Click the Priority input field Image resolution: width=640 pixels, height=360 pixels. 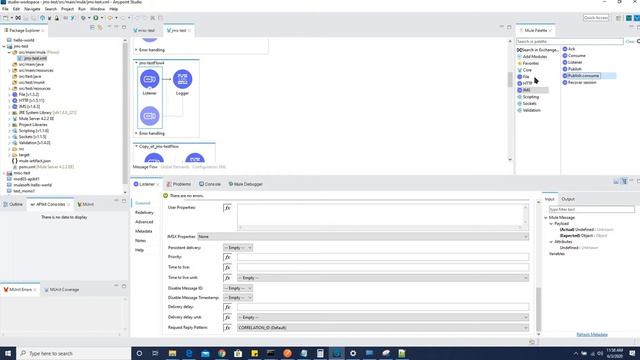click(383, 257)
